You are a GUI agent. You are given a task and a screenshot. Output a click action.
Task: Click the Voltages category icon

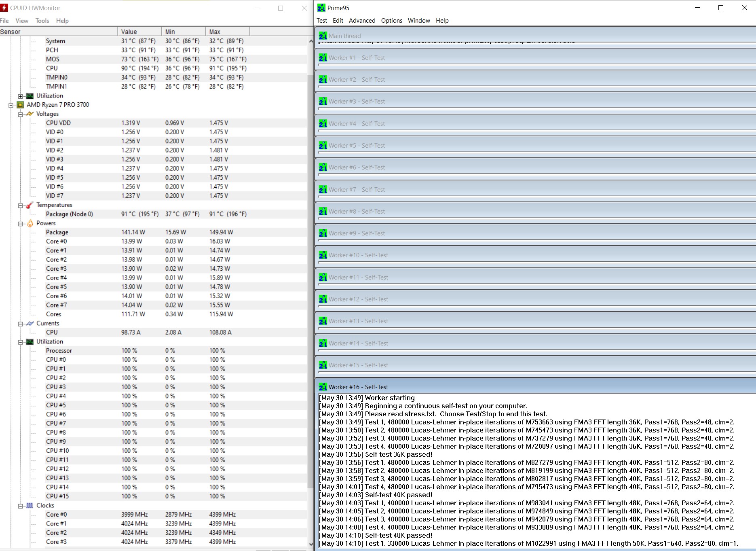[30, 114]
